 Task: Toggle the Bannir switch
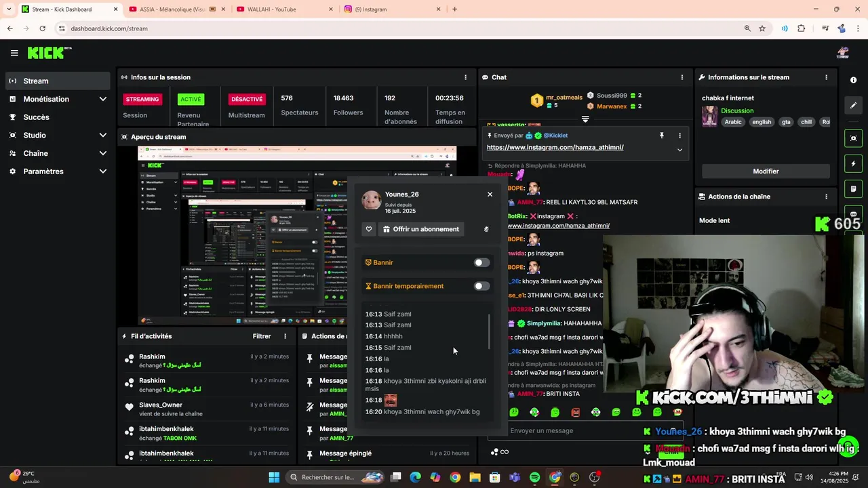click(x=481, y=263)
